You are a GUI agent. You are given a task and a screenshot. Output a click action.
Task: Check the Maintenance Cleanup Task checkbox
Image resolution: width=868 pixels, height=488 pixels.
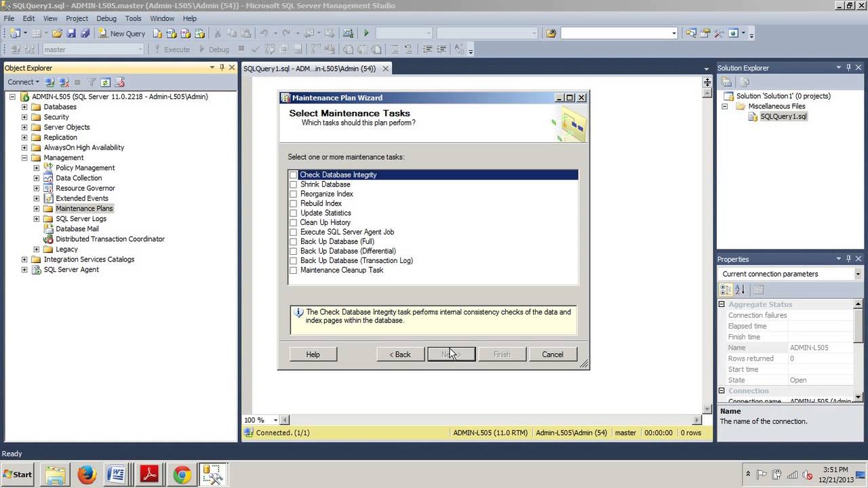(x=294, y=270)
